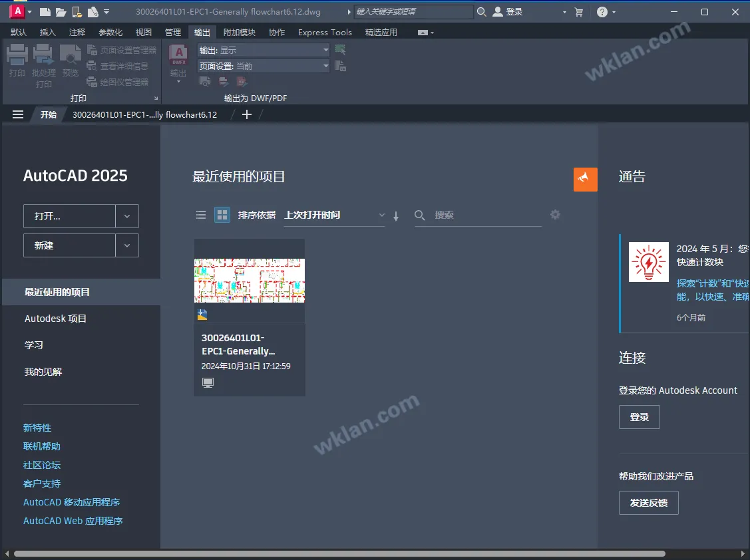Click the select window area icon beside 输出 dropdown

pos(340,49)
